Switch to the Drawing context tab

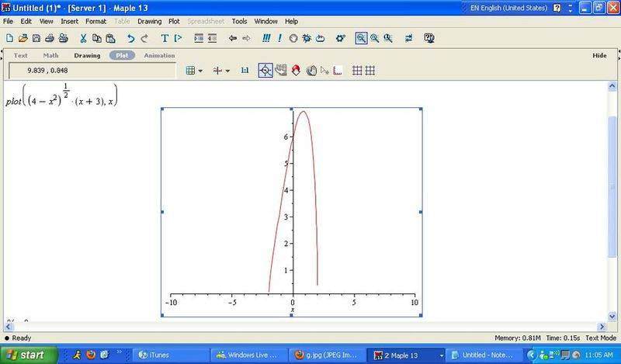click(87, 55)
